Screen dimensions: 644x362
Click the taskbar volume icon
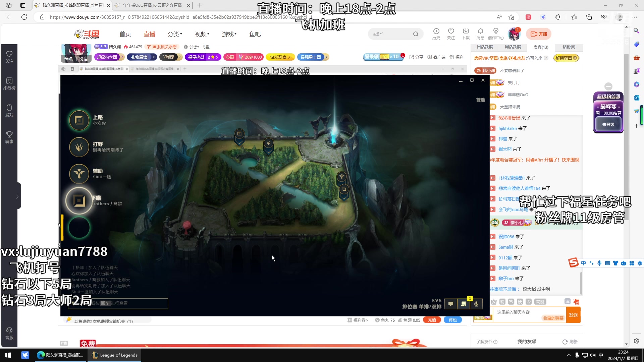(x=593, y=355)
